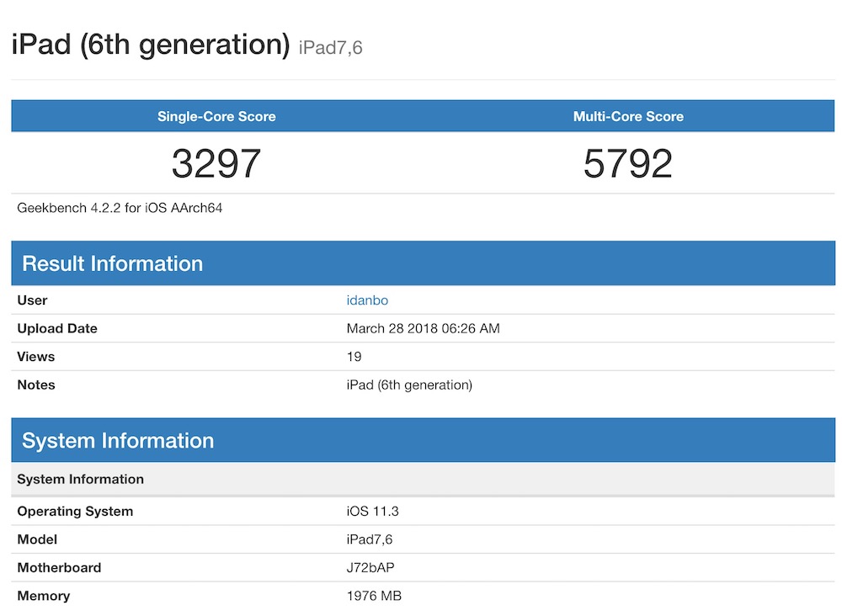Click the Single-Core Score header
This screenshot has height=616, width=842.
[216, 116]
